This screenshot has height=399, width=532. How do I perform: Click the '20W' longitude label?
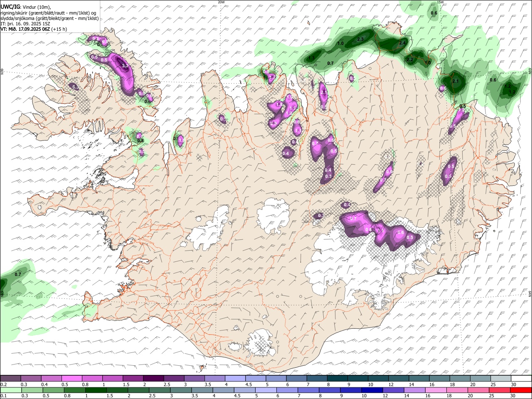[x=221, y=2]
